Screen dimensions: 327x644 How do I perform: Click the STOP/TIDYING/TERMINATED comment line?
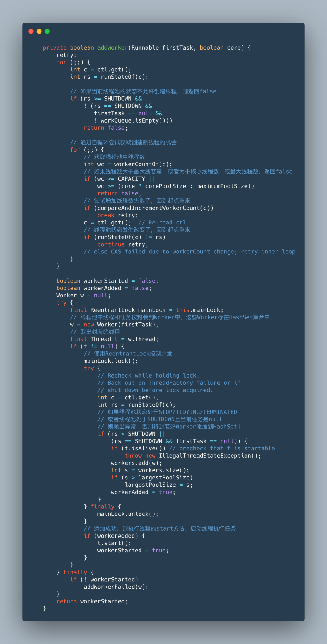167,412
